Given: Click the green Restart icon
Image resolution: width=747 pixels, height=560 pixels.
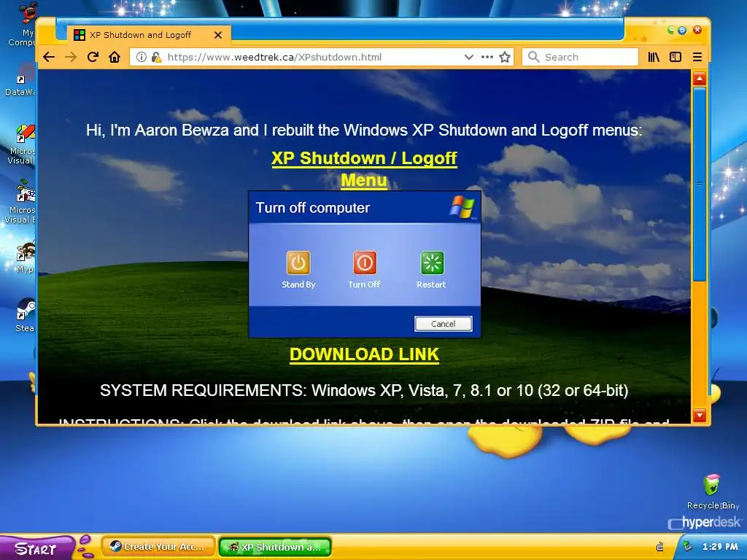Looking at the screenshot, I should [432, 262].
